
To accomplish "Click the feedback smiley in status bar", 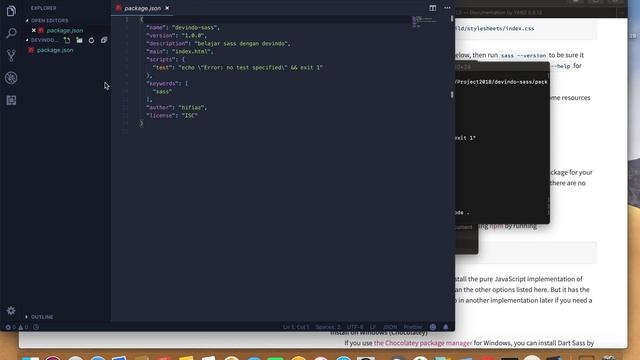I will [433, 327].
